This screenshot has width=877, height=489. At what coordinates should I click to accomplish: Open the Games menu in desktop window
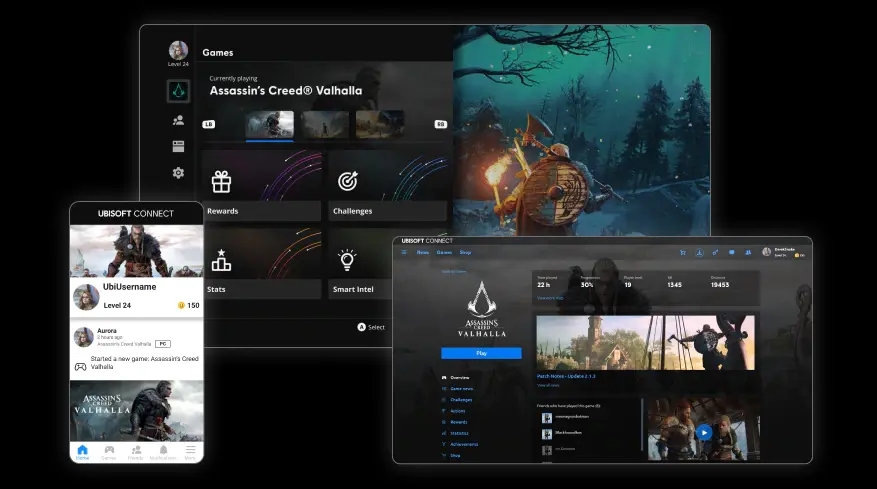pyautogui.click(x=444, y=252)
